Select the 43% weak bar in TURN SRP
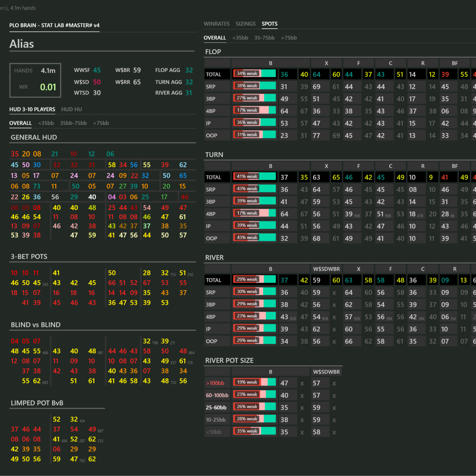The image size is (476, 476). [254, 188]
